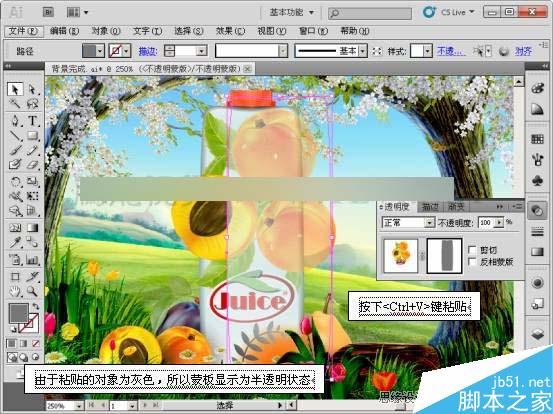553x414 pixels.
Task: Open the 文件 (File) menu
Action: click(x=23, y=31)
